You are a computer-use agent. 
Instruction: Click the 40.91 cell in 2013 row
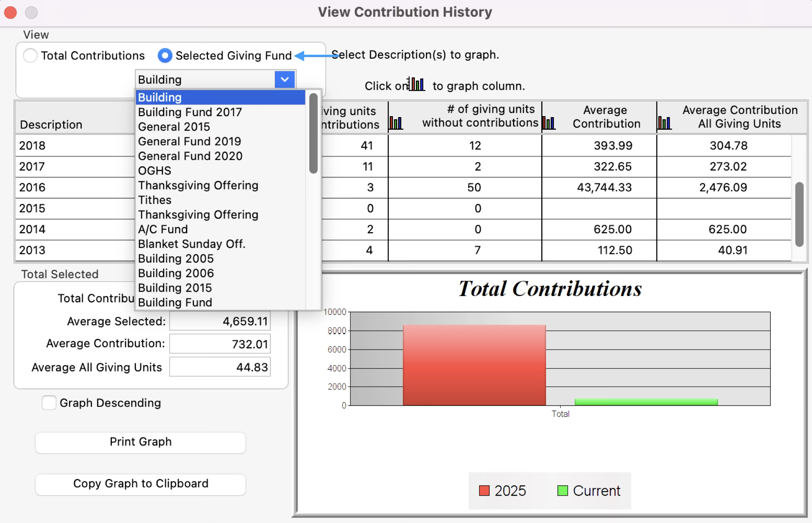coord(724,250)
